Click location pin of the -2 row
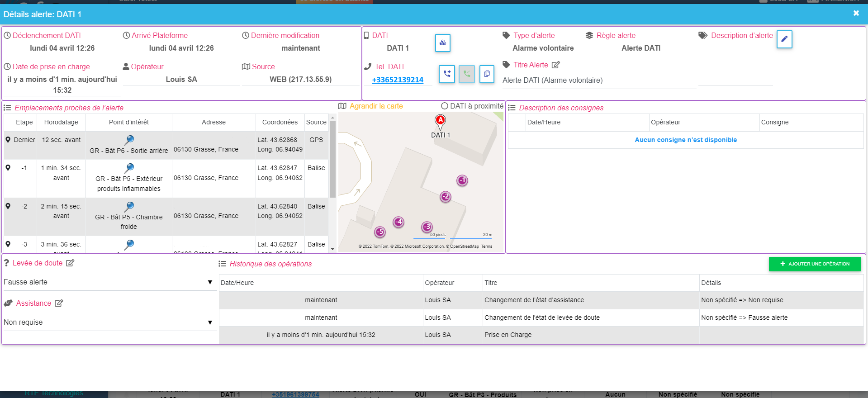Viewport: 868px width, 398px height. [x=8, y=206]
